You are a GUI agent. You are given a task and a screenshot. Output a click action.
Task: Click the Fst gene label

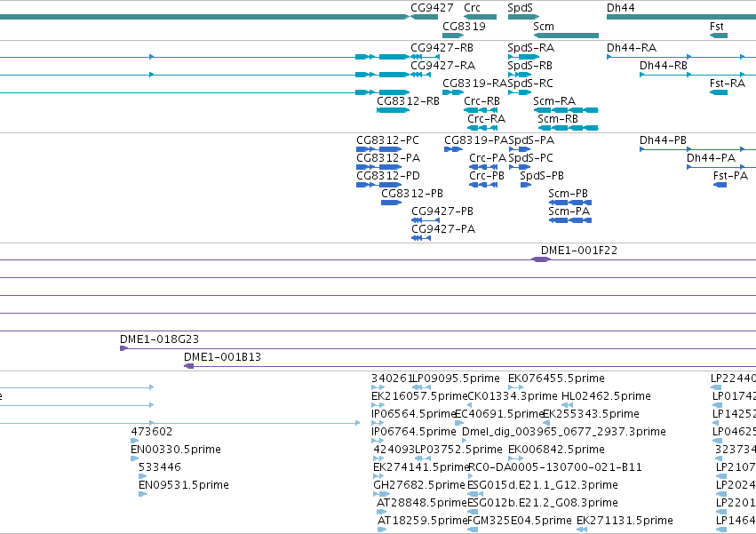[717, 26]
